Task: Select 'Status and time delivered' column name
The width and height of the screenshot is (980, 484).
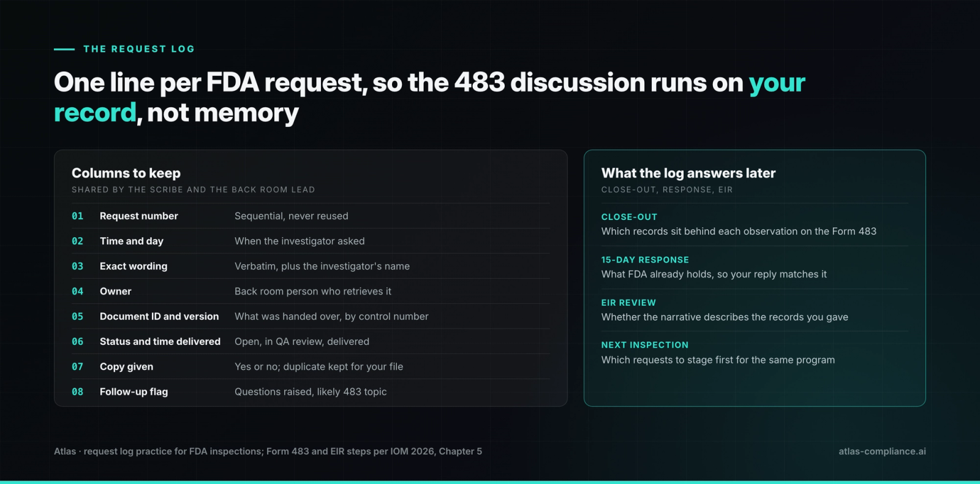Action: click(x=160, y=341)
